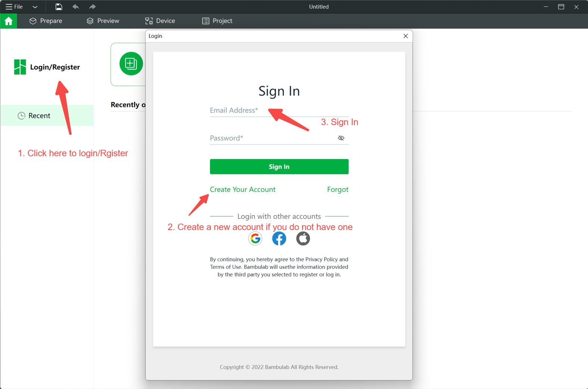Screen dimensions: 588x389
Task: Sign in with Apple icon
Action: (x=303, y=238)
